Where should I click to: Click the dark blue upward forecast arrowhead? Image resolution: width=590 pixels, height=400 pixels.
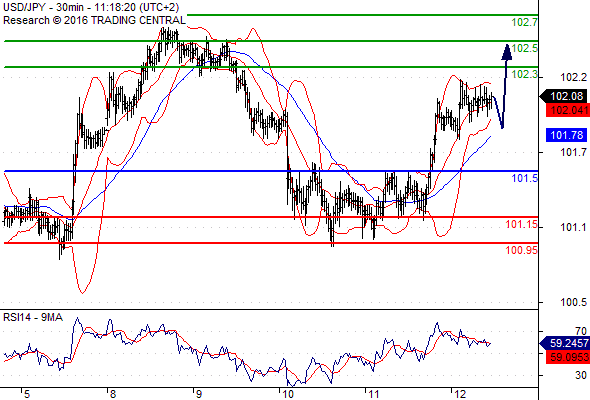point(507,52)
